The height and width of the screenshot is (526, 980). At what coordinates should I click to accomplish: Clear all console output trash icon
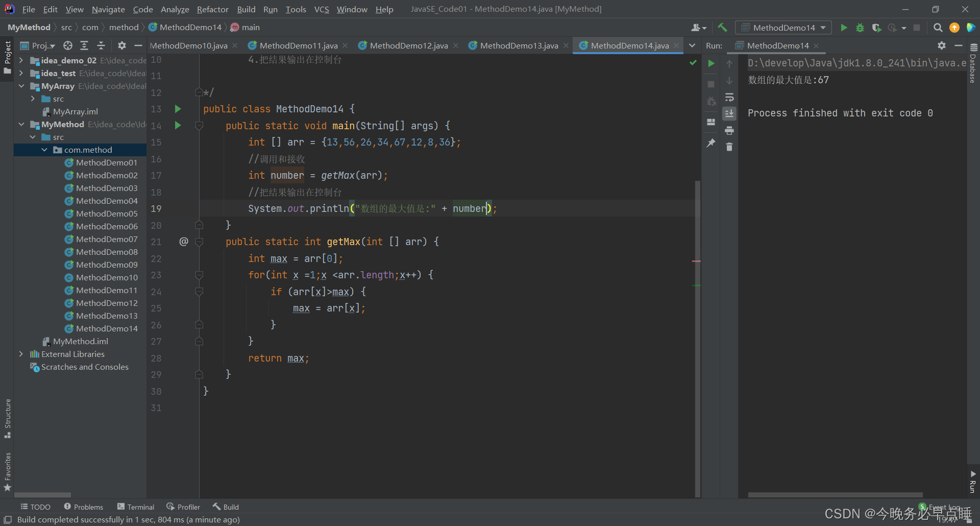729,147
